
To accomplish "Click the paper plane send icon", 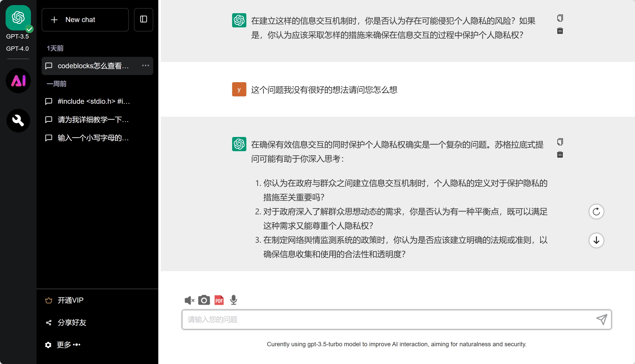I will coord(602,319).
